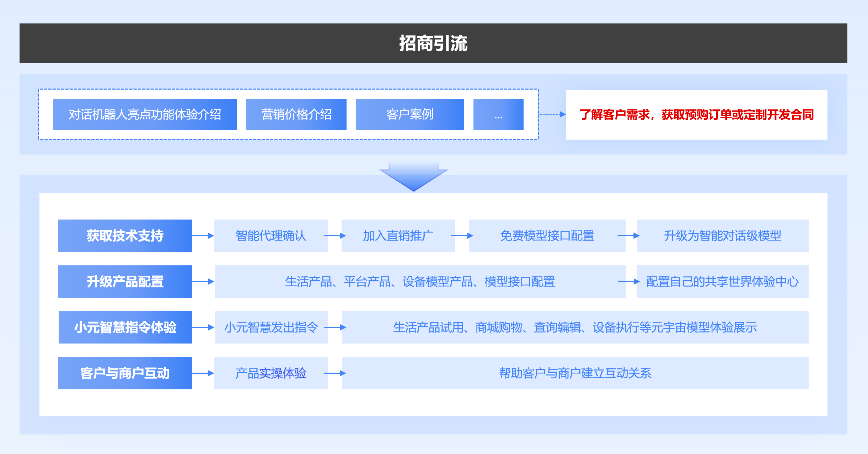This screenshot has height=454, width=868.
Task: Click the 客户与商户互动 label
Action: (125, 373)
